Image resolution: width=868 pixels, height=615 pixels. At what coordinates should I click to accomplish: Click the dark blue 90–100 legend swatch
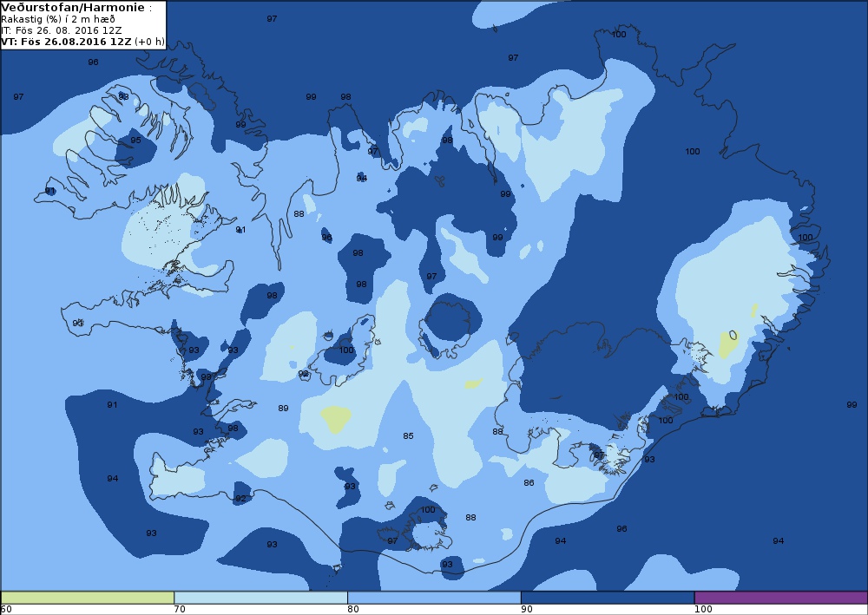click(x=608, y=598)
